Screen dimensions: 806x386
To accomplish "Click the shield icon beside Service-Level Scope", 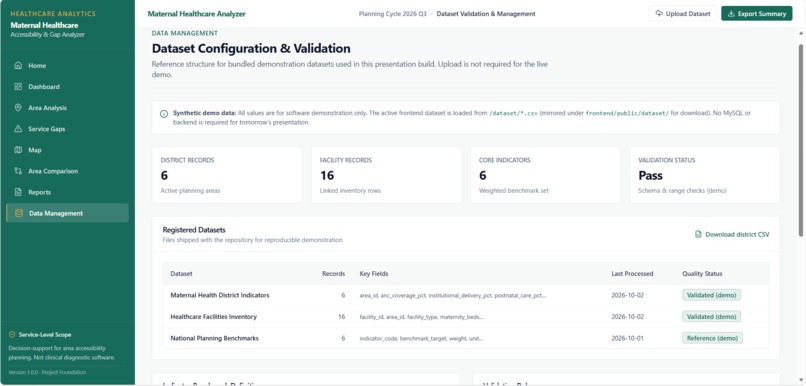I will (12, 335).
